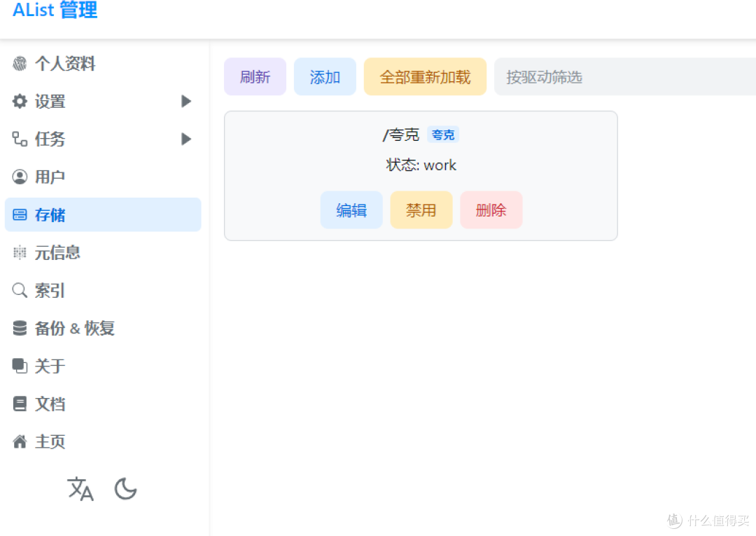The image size is (756, 536).
Task: Expand the 任务 submenu arrow
Action: [x=186, y=139]
